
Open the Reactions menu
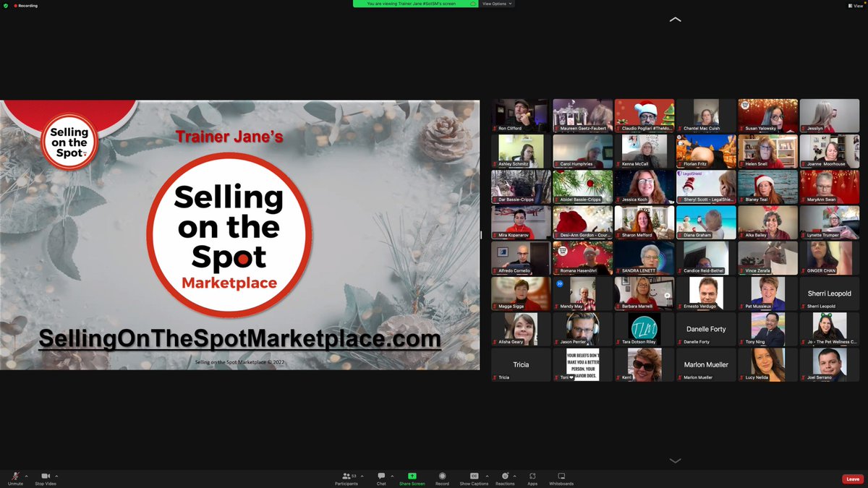tap(505, 479)
